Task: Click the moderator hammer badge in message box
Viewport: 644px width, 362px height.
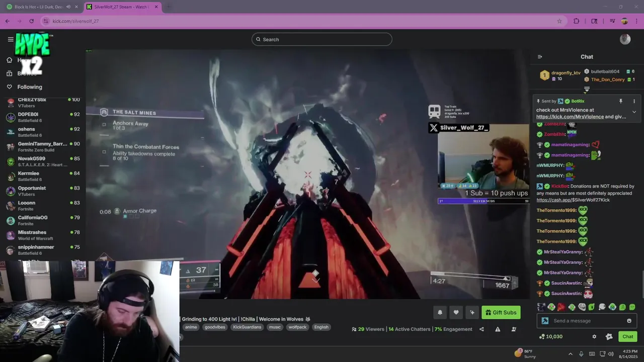Action: click(x=545, y=321)
